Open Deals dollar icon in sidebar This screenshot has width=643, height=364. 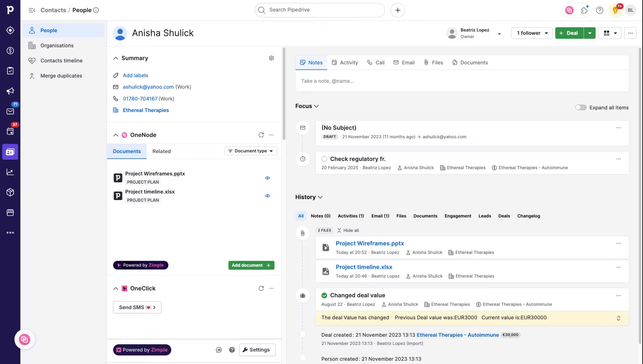click(x=10, y=51)
